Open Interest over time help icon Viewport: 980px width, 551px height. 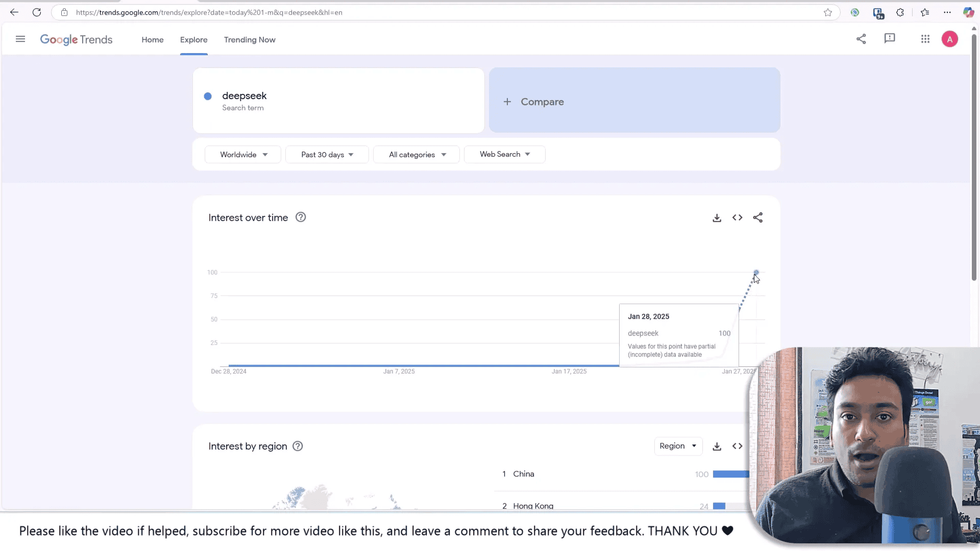[301, 217]
